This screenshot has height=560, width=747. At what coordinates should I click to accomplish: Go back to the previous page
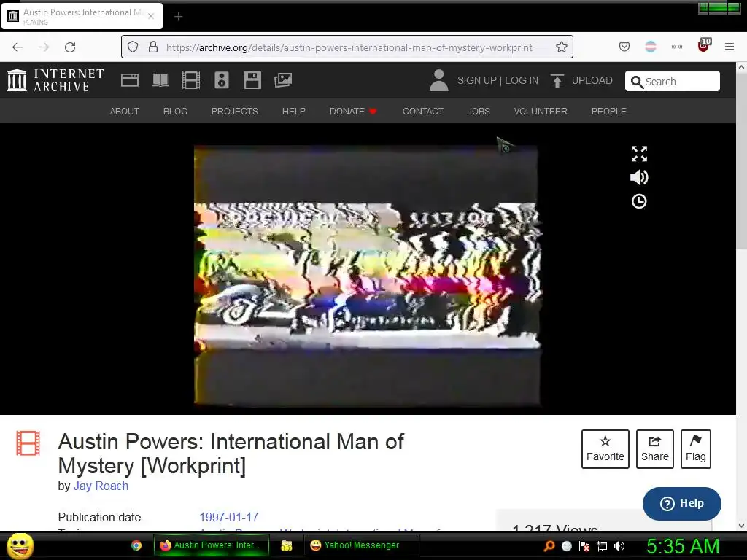tap(18, 47)
